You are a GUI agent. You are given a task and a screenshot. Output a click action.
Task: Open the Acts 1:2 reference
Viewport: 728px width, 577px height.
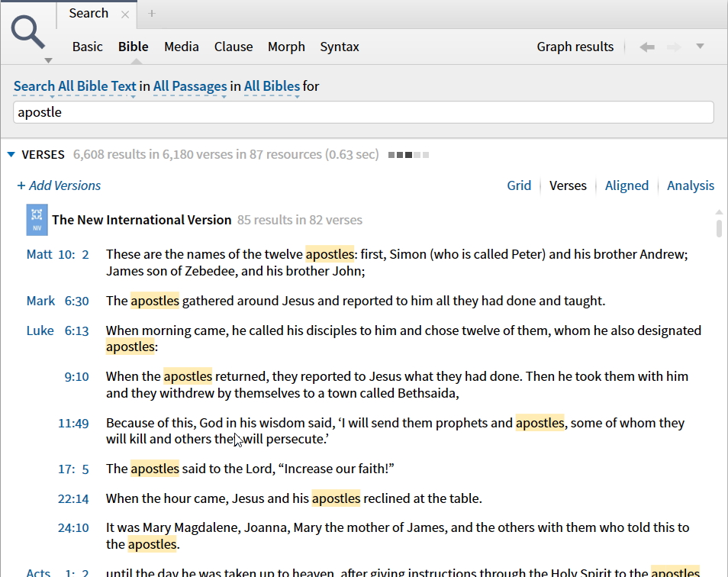(x=57, y=573)
